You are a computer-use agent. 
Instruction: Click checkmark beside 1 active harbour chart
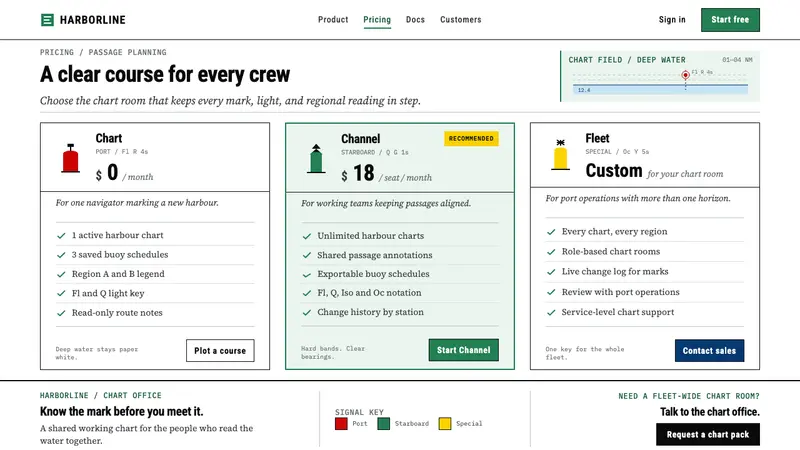(x=61, y=236)
